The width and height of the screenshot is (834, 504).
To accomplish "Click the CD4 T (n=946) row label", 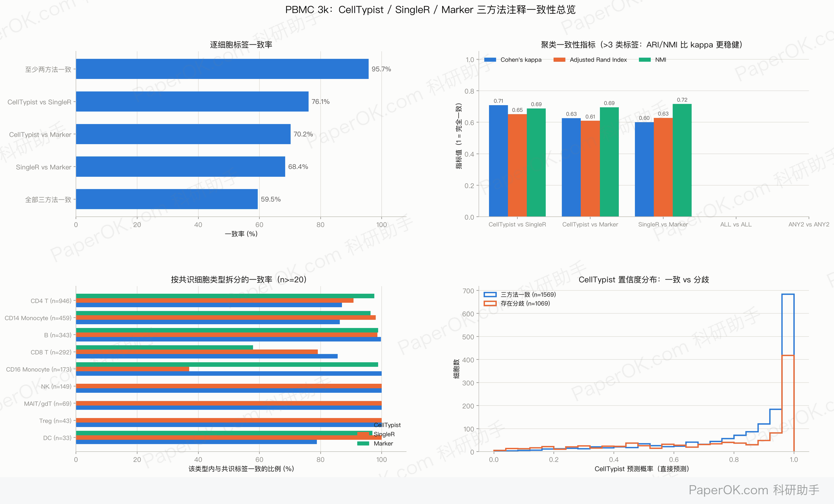I will [x=51, y=301].
